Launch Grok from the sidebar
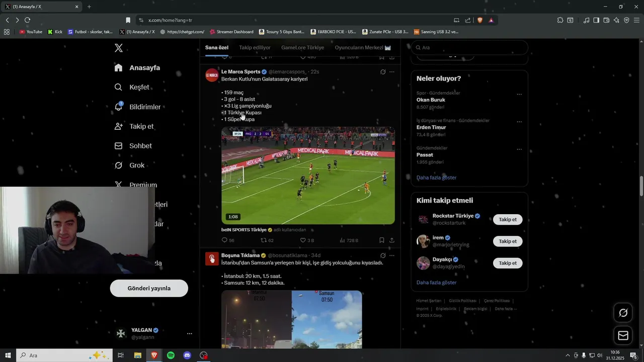The height and width of the screenshot is (362, 644). pyautogui.click(x=129, y=165)
